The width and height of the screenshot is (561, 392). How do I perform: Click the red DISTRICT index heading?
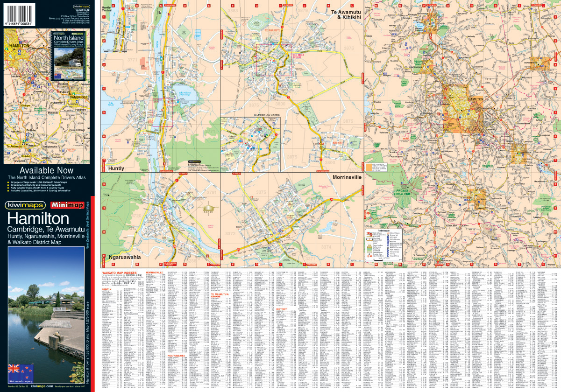tap(282, 308)
